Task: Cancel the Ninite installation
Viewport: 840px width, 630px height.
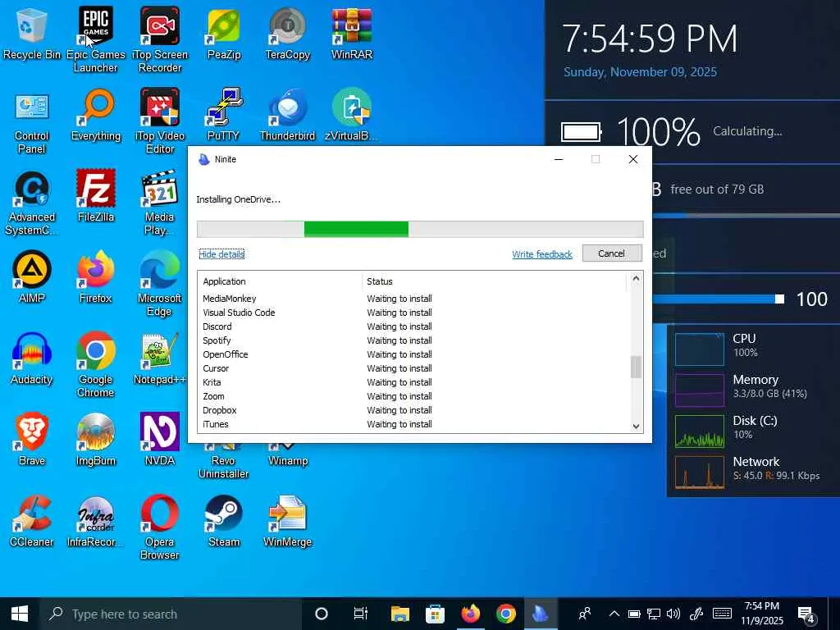Action: (x=612, y=253)
